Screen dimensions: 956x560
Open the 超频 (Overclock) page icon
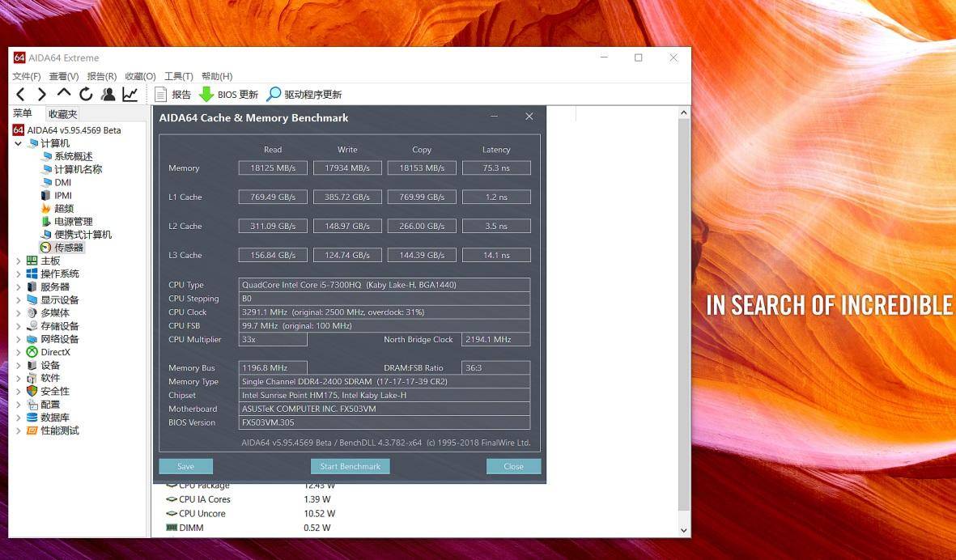coord(47,208)
